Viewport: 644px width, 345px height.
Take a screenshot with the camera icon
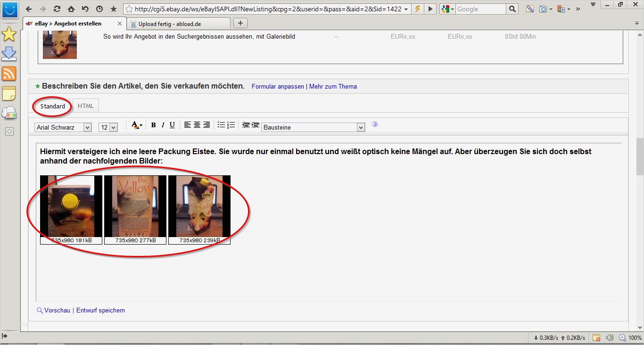click(x=543, y=9)
